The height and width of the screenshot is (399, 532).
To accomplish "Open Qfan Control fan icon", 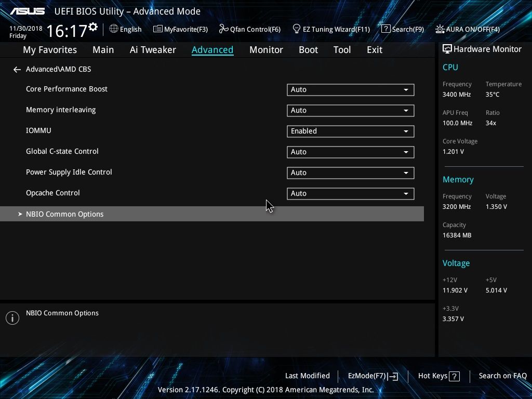I will point(223,29).
